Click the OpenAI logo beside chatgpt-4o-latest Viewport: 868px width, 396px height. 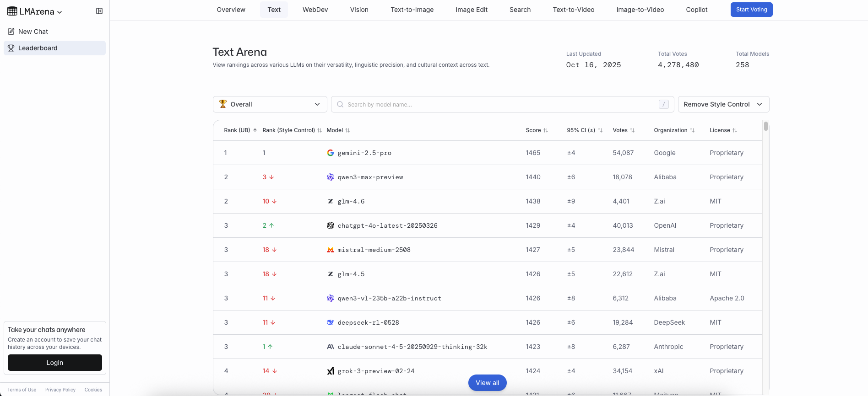point(330,225)
